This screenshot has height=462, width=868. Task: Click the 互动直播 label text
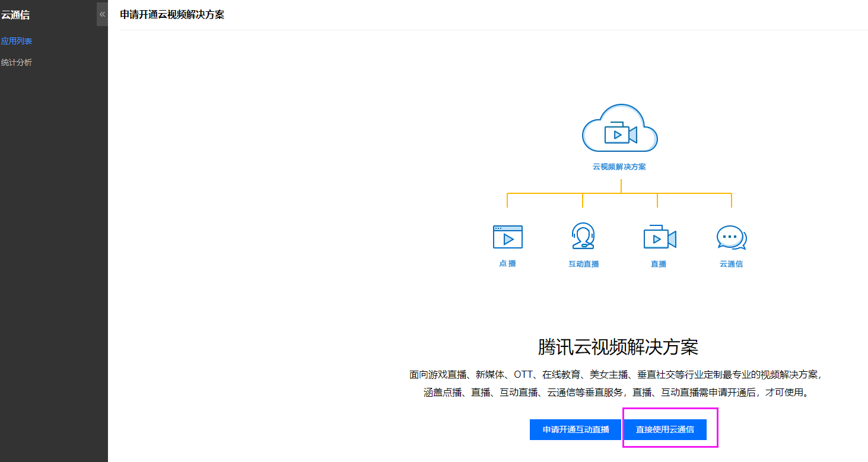[584, 264]
